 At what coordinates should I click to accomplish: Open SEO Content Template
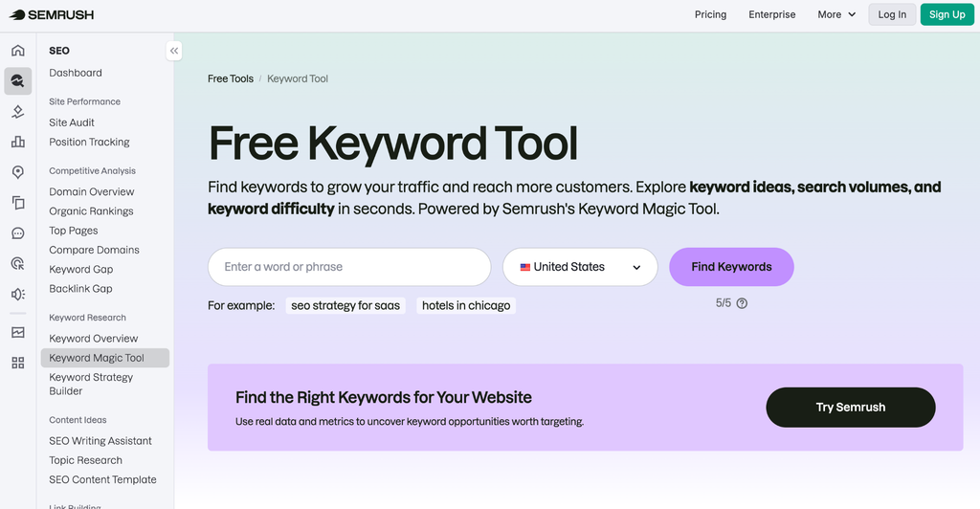click(x=103, y=479)
